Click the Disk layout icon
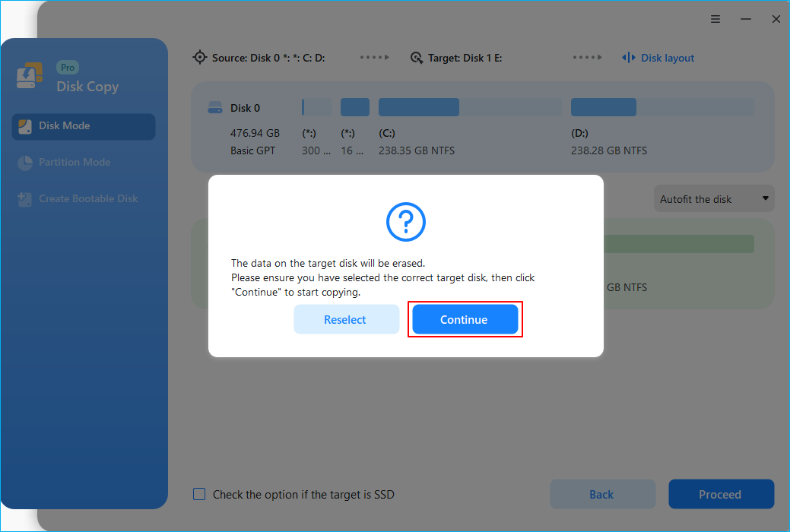 (x=629, y=58)
